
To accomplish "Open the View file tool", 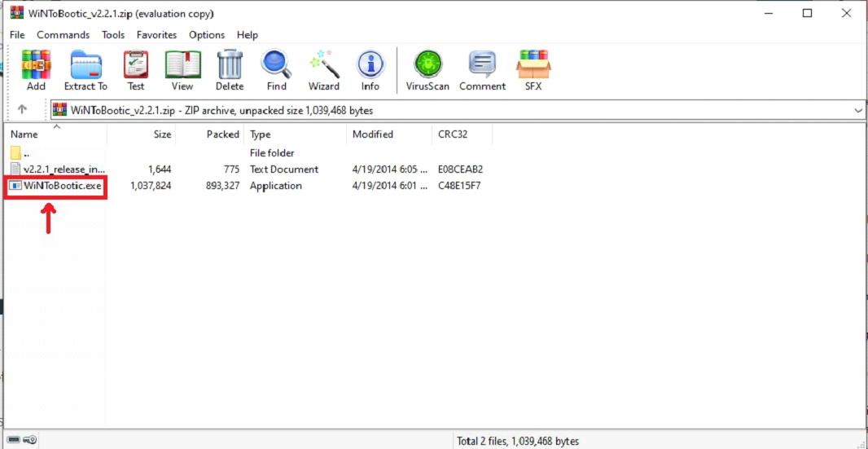I will pos(182,64).
